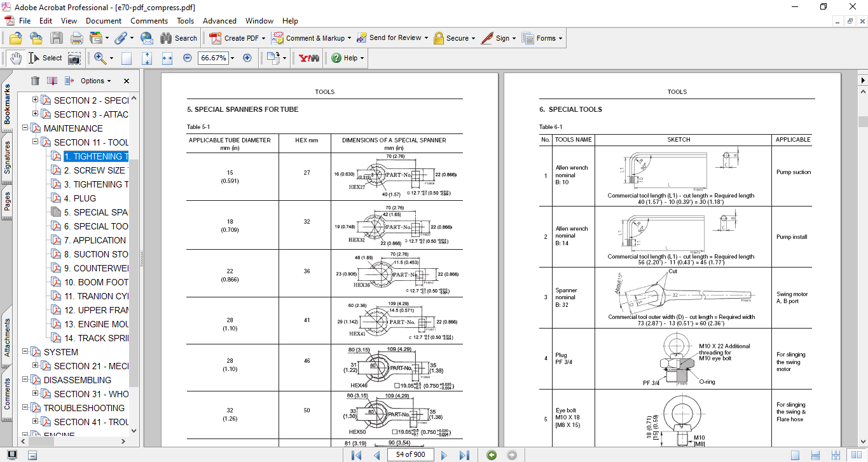Delete the selected bookmark with the trash icon
Image resolution: width=868 pixels, height=462 pixels.
[35, 81]
